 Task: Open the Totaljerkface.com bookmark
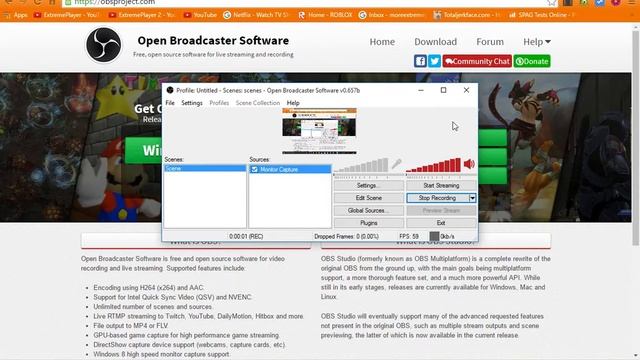[466, 15]
